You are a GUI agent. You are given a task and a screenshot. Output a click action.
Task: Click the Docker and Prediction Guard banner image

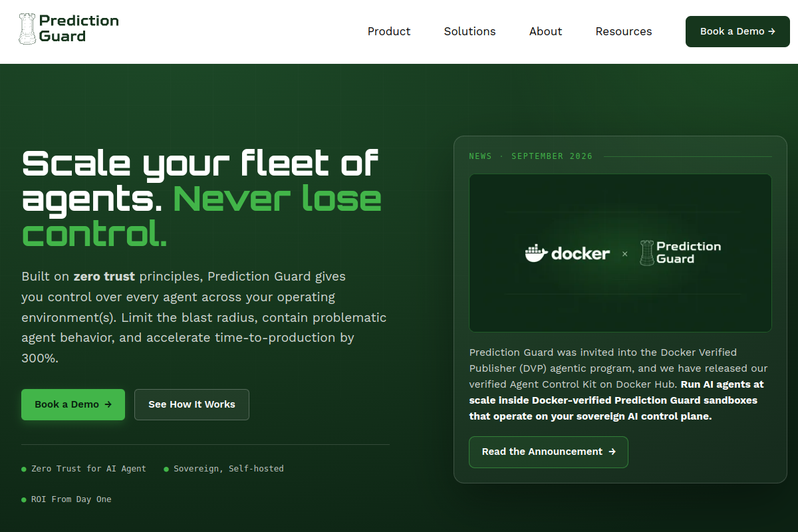pos(620,253)
